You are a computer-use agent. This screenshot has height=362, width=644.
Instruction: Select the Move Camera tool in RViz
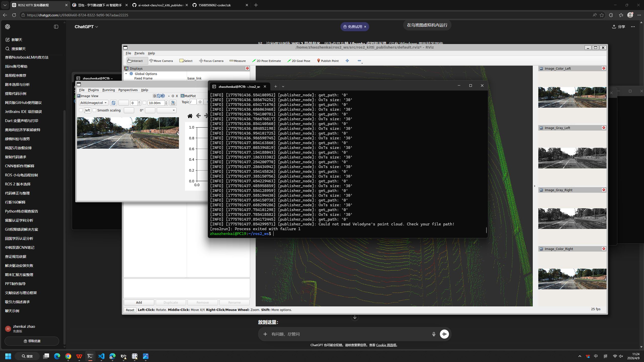click(x=161, y=61)
